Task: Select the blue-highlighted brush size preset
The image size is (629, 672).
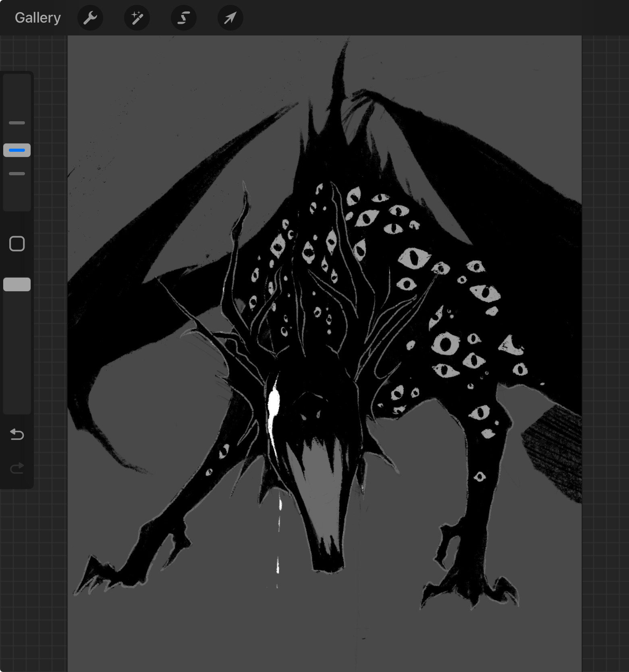Action: click(x=17, y=150)
